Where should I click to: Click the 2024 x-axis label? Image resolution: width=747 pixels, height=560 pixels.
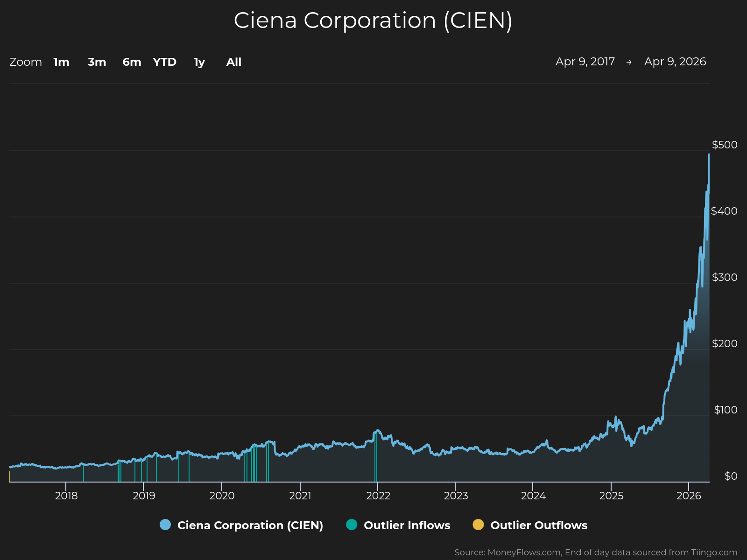(x=534, y=496)
